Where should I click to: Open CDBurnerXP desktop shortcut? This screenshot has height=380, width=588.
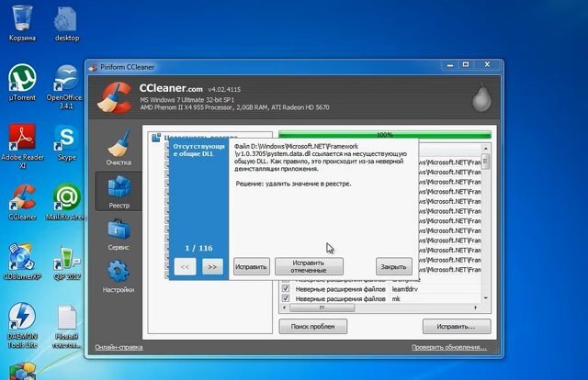click(x=22, y=262)
